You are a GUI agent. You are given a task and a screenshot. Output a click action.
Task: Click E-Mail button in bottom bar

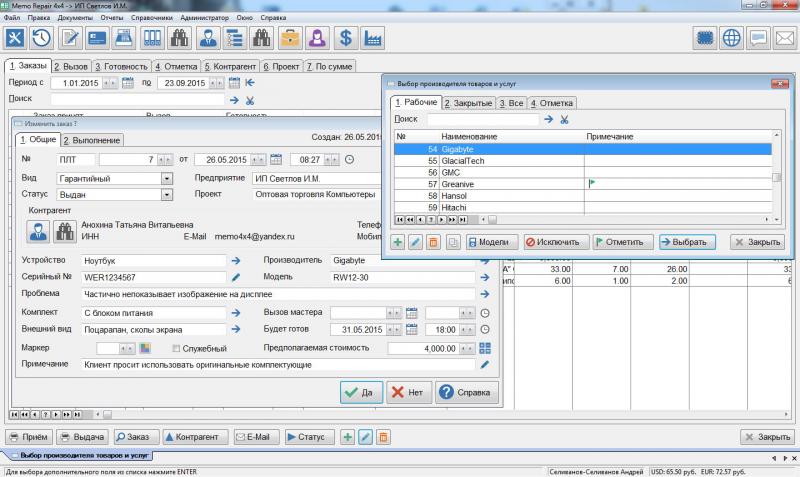tap(257, 437)
